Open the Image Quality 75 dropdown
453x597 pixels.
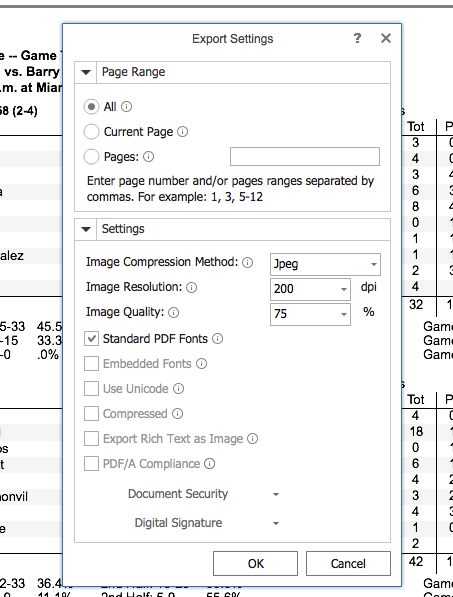(x=310, y=314)
